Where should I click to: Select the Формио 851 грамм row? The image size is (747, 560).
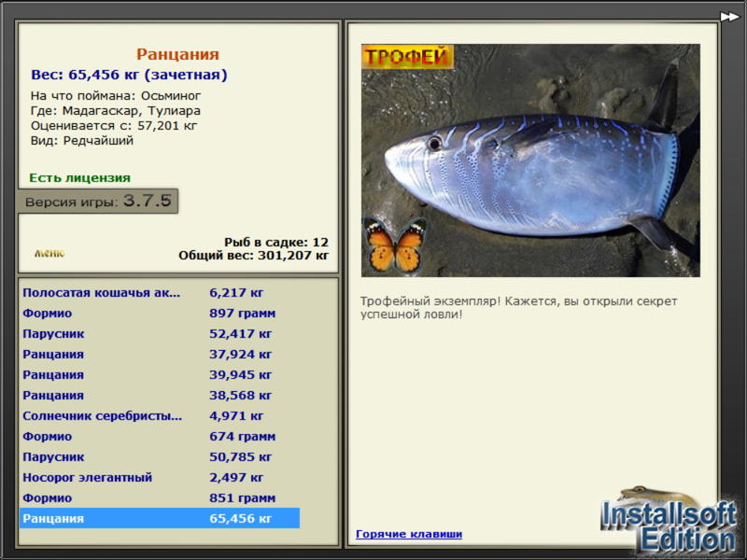pos(160,497)
